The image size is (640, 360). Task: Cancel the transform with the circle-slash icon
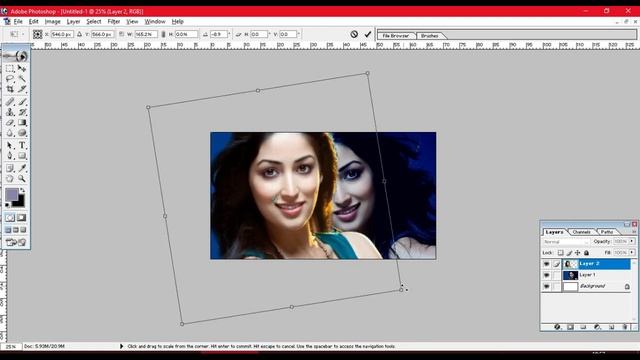click(354, 34)
